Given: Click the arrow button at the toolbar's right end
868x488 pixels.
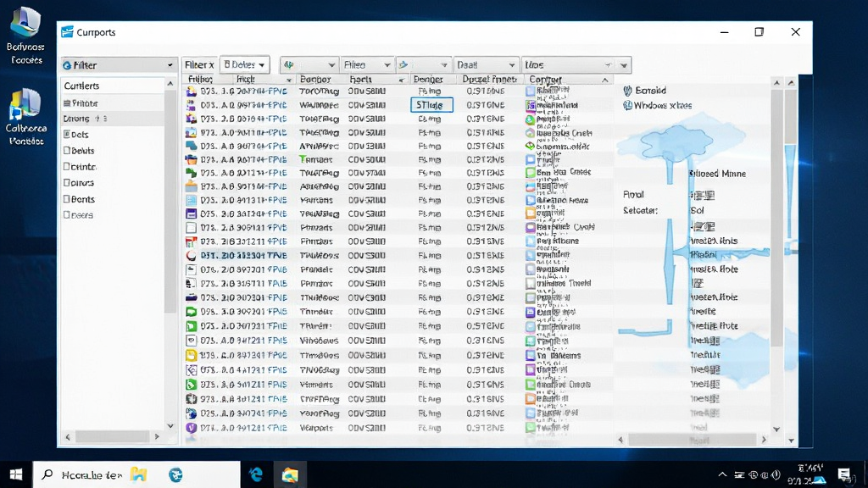Looking at the screenshot, I should [624, 65].
